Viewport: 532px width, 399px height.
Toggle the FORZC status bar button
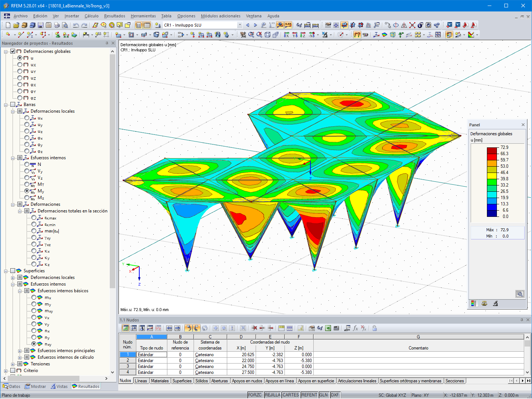[x=255, y=395]
